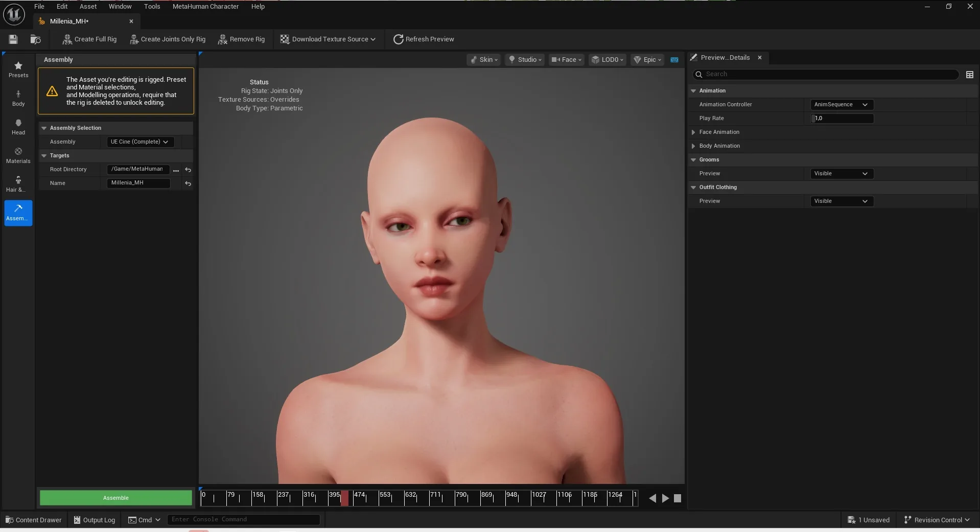Select the Assembly sidebar tab

[18, 213]
